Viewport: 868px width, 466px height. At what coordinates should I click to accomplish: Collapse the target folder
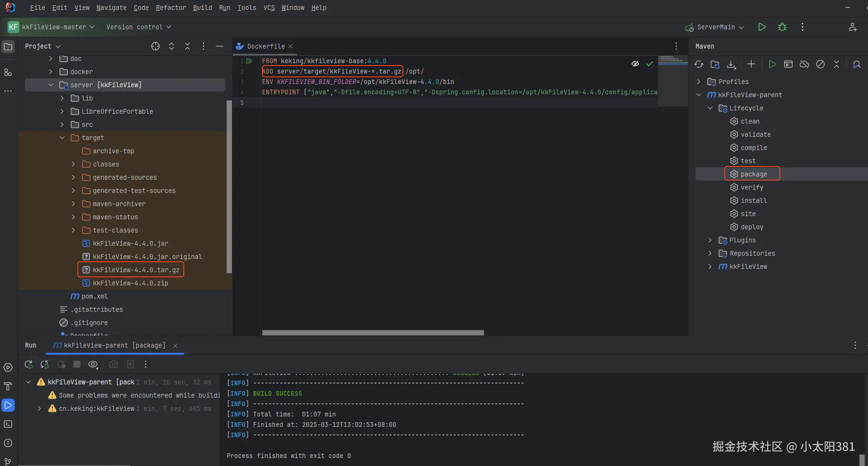[x=62, y=138]
